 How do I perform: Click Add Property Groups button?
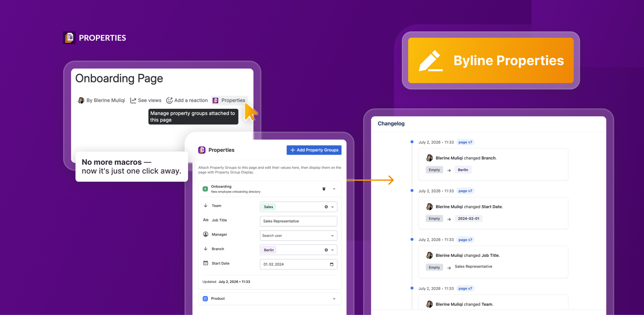click(x=314, y=150)
